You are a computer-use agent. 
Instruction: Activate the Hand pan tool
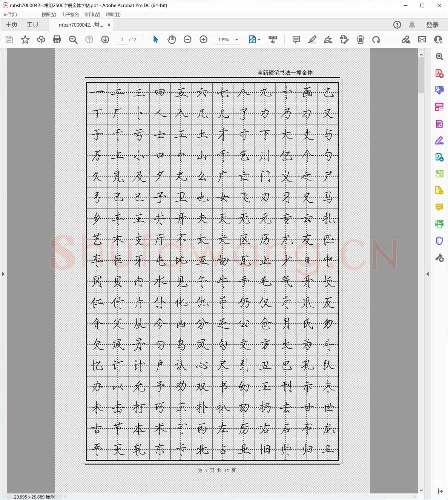point(171,39)
